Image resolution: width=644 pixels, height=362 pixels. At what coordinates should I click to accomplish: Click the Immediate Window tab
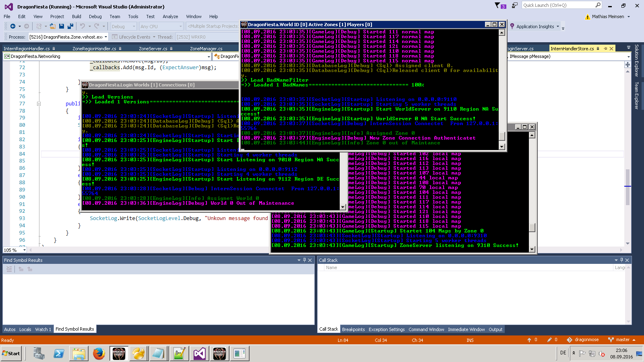click(466, 329)
